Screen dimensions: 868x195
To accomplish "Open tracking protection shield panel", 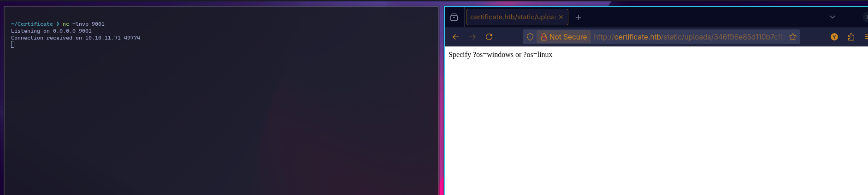I will click(x=530, y=37).
